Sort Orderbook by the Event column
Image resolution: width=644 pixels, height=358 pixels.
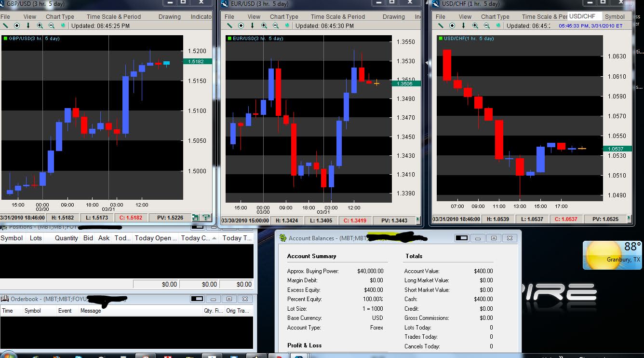click(65, 311)
